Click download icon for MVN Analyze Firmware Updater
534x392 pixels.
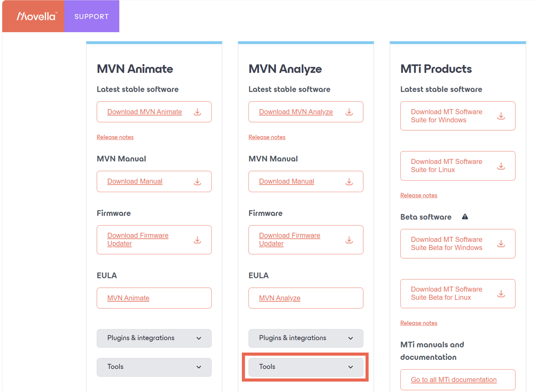coord(349,240)
